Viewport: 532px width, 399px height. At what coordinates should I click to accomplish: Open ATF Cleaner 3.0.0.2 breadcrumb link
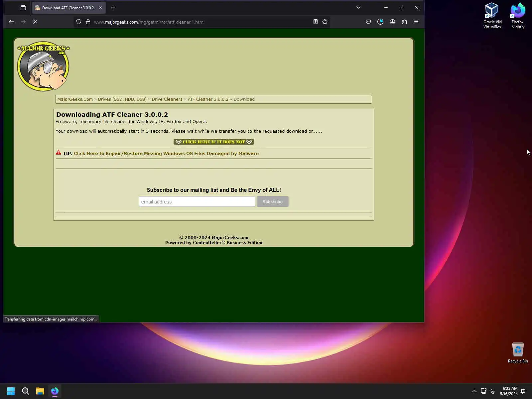[x=208, y=99]
